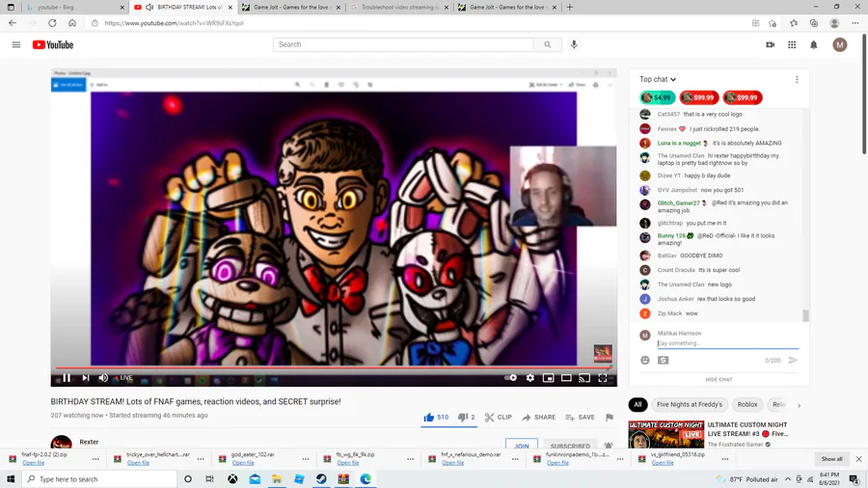Enter full screen video mode
This screenshot has width=868, height=488.
point(603,378)
